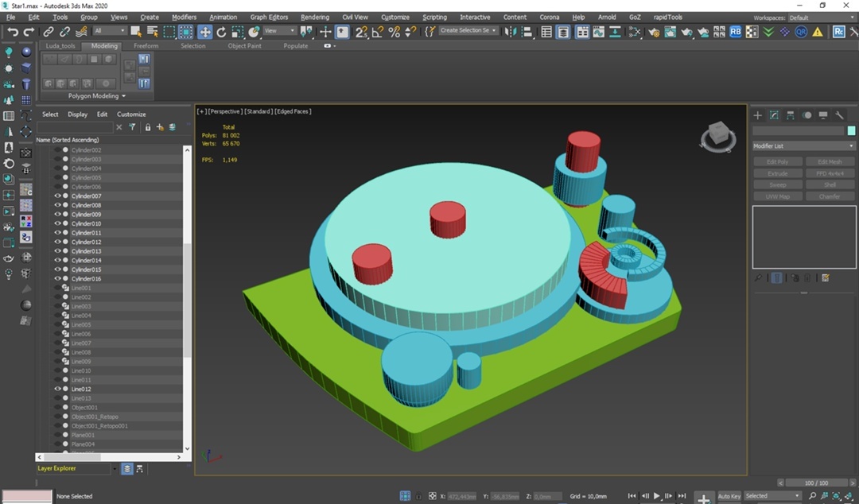Click the object color swatch in command panel
This screenshot has height=504, width=859.
[x=851, y=130]
